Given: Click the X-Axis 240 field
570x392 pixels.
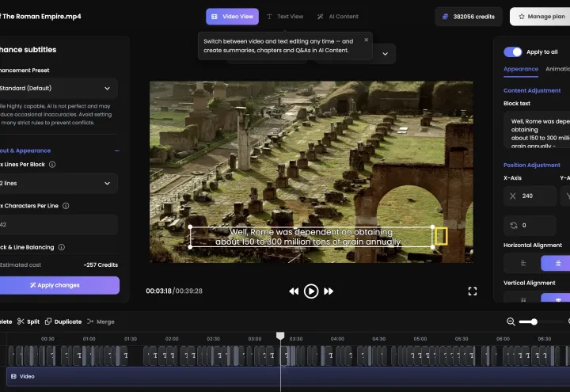Looking at the screenshot, I should click(x=530, y=196).
